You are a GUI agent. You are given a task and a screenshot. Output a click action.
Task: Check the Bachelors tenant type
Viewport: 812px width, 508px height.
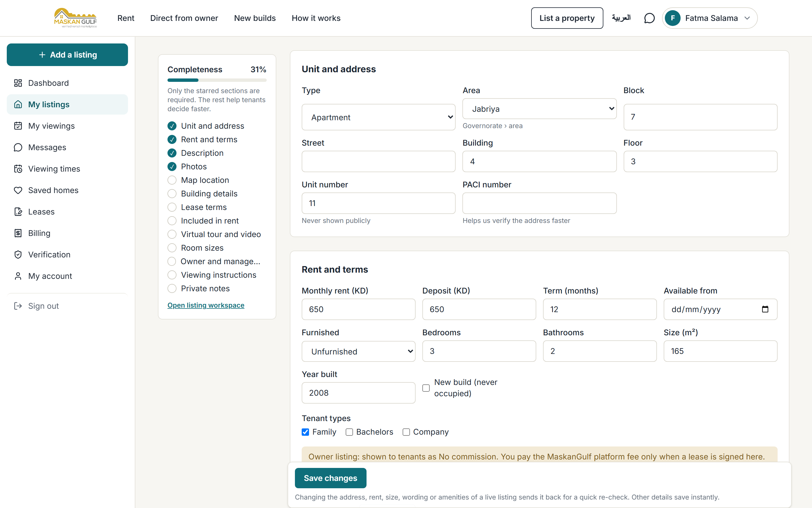coord(349,432)
